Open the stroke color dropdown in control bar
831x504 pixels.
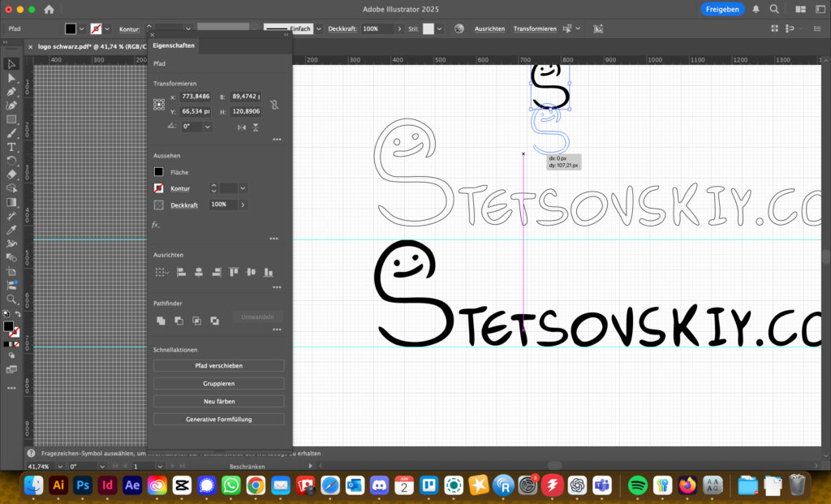point(107,28)
